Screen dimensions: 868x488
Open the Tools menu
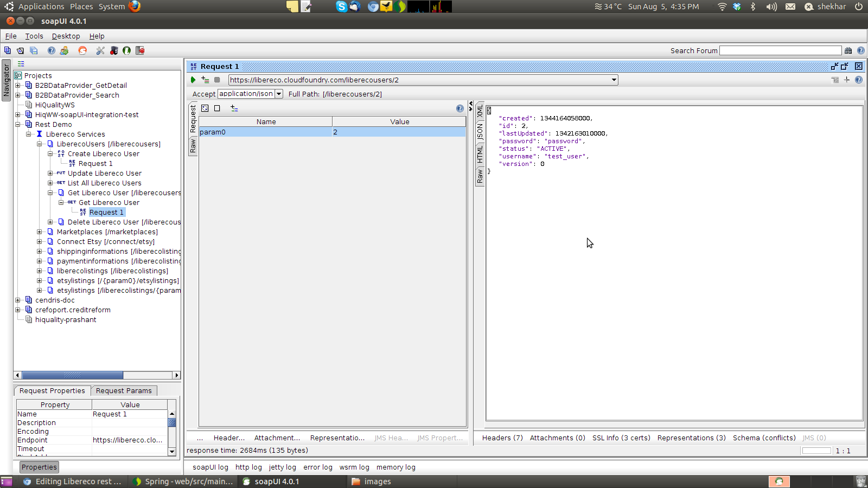34,36
